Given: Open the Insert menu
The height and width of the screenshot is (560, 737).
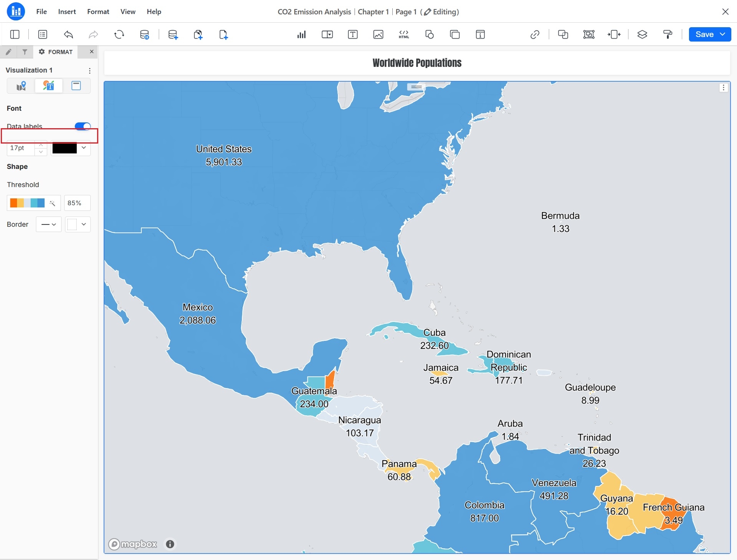Looking at the screenshot, I should tap(67, 12).
